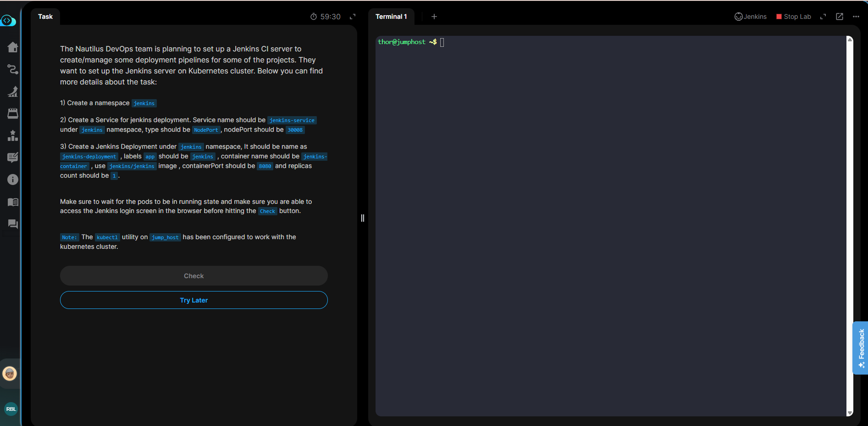Click the 8080 containerPort value

click(x=265, y=166)
